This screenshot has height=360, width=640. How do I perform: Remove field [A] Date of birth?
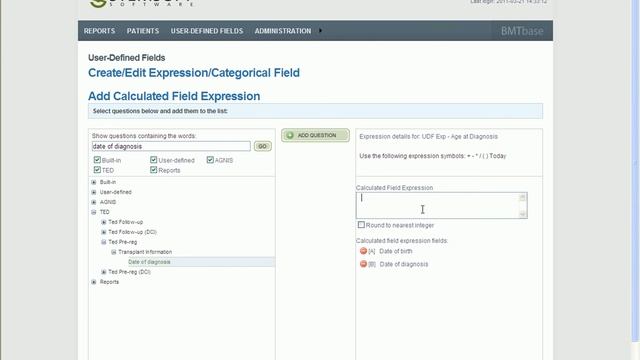363,251
